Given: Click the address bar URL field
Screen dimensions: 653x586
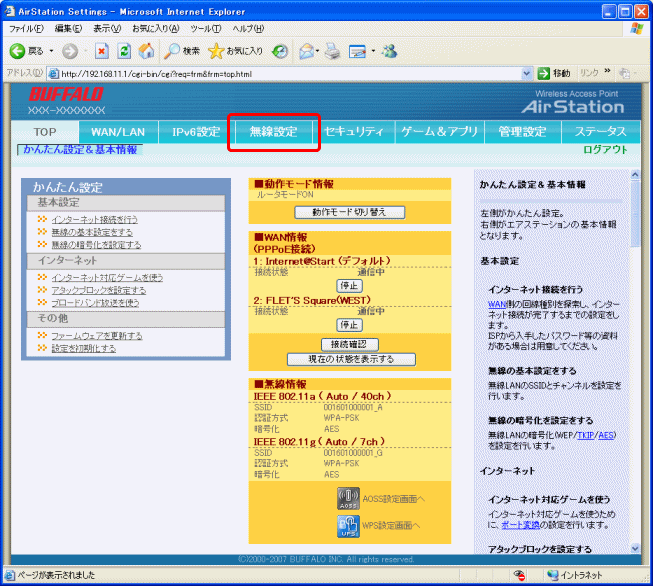Looking at the screenshot, I should pos(290,74).
